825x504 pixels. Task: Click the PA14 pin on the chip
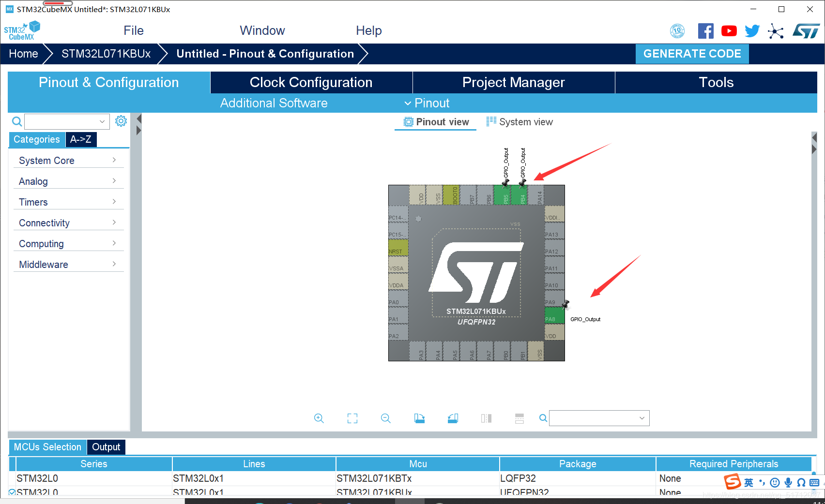pos(536,195)
